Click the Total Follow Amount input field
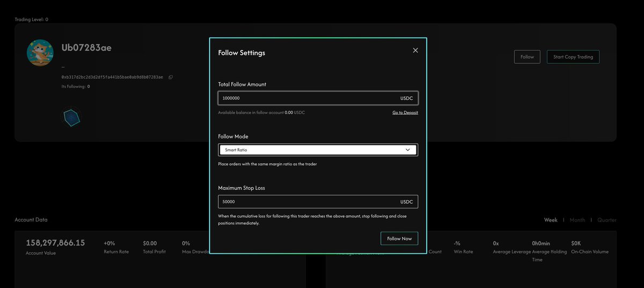 318,98
